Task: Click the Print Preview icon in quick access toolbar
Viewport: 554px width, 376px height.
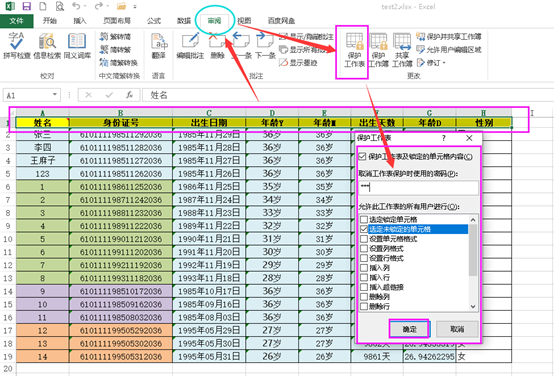Action: [60, 6]
